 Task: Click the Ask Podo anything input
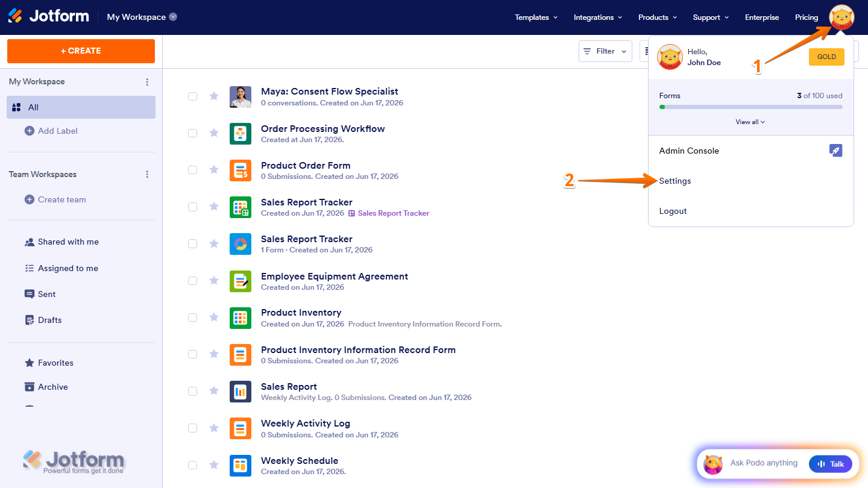[x=764, y=463]
